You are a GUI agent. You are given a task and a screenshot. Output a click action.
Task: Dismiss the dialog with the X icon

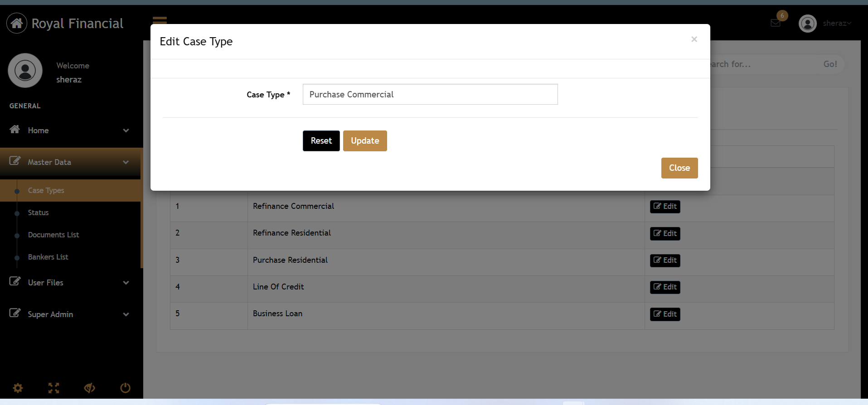694,39
